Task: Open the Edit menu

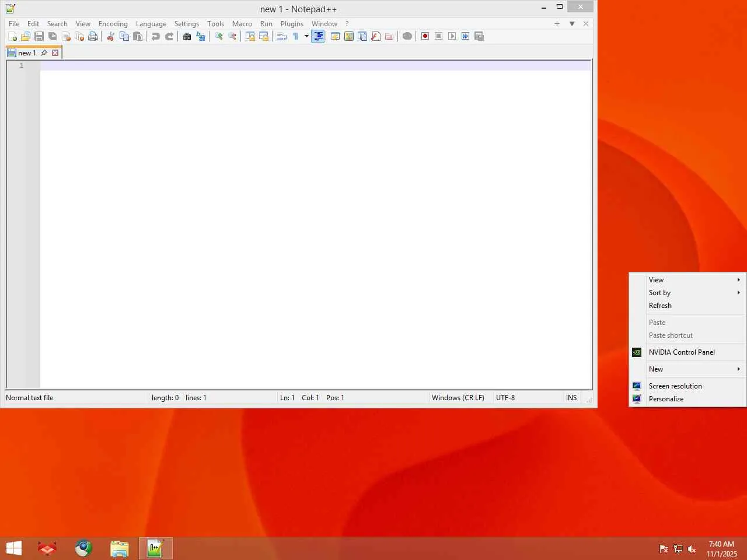Action: [x=33, y=24]
